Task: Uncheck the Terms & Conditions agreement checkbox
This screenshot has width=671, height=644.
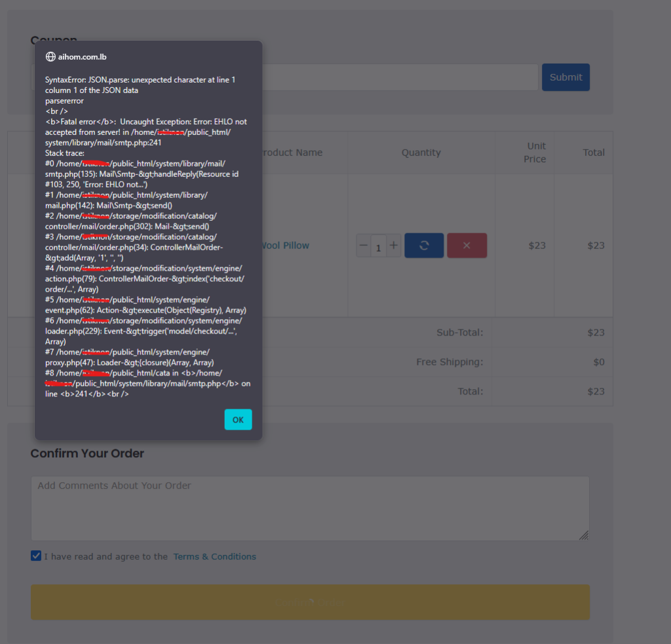Action: pos(36,556)
